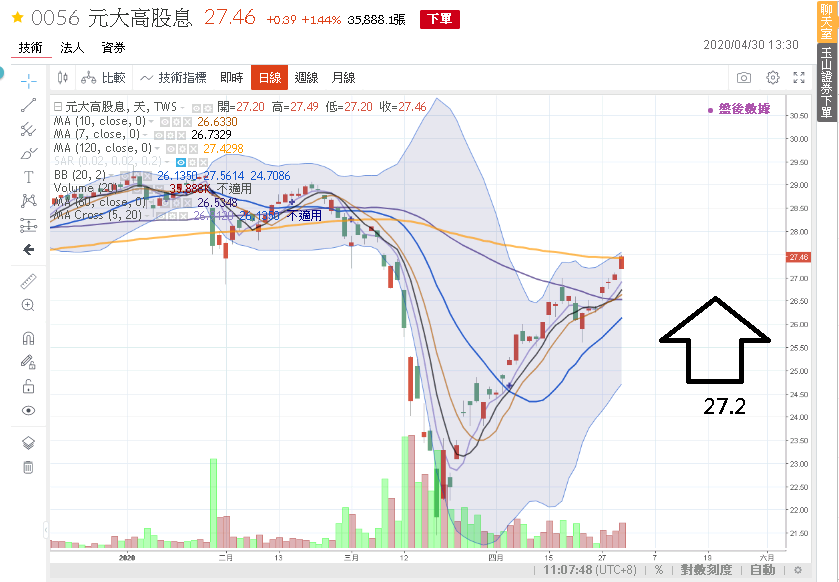Select the brush drawing tool
The image size is (839, 582).
point(28,154)
